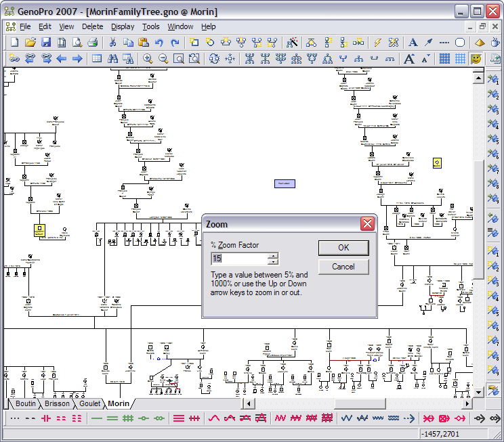Switch to the Goulet tab
The height and width of the screenshot is (442, 504).
click(89, 403)
